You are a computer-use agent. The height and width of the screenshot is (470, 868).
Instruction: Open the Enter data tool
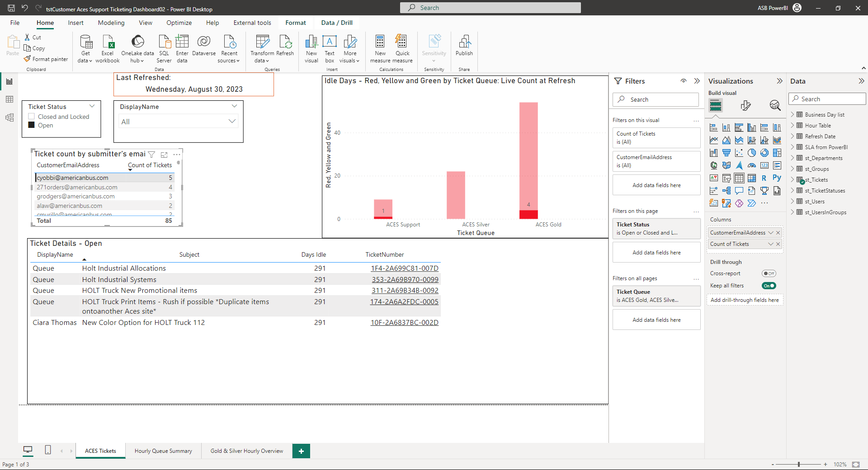tap(182, 48)
